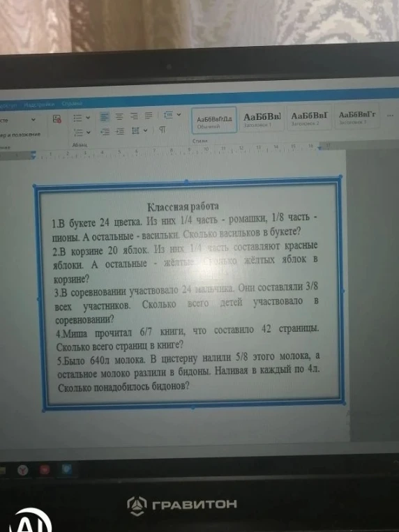The width and height of the screenshot is (399, 532).
Task: Apply the Обычный text style
Action: 214,121
